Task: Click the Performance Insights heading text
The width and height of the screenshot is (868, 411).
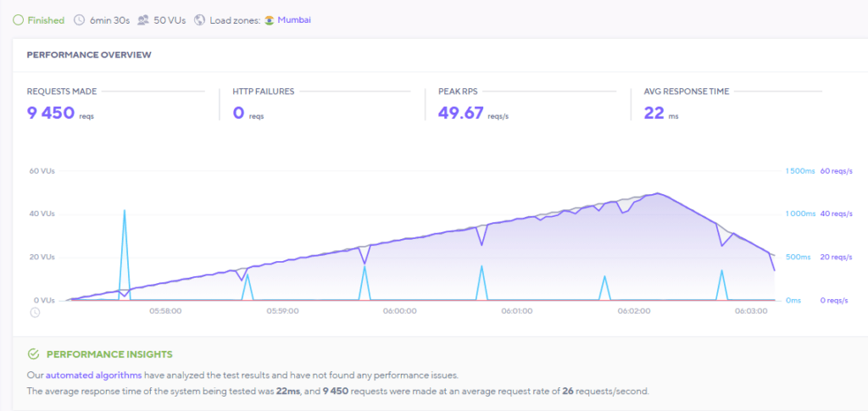Action: 109,354
